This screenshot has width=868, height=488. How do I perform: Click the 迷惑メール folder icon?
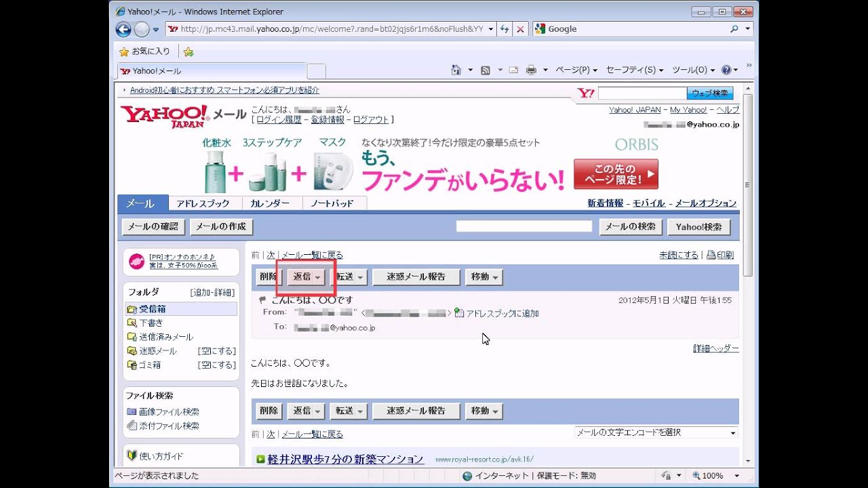click(x=132, y=351)
